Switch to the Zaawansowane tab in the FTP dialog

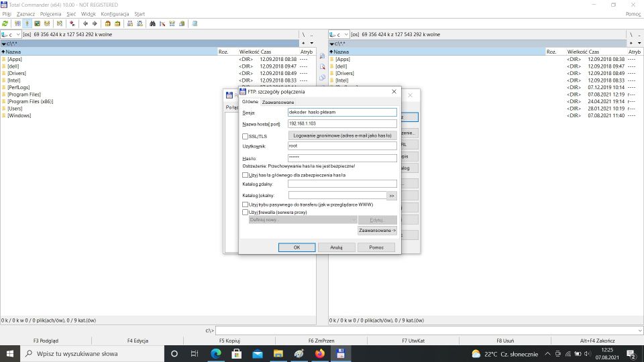tap(278, 102)
